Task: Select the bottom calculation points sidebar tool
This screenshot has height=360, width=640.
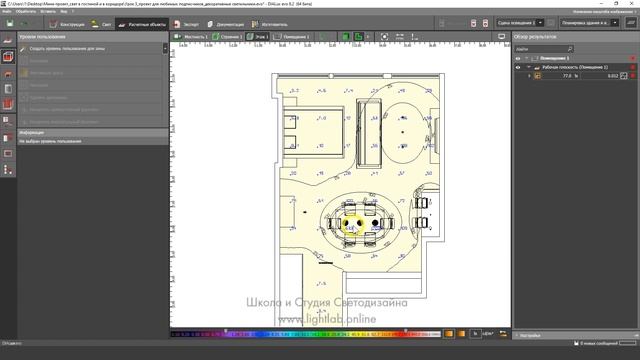Action: tap(8, 169)
